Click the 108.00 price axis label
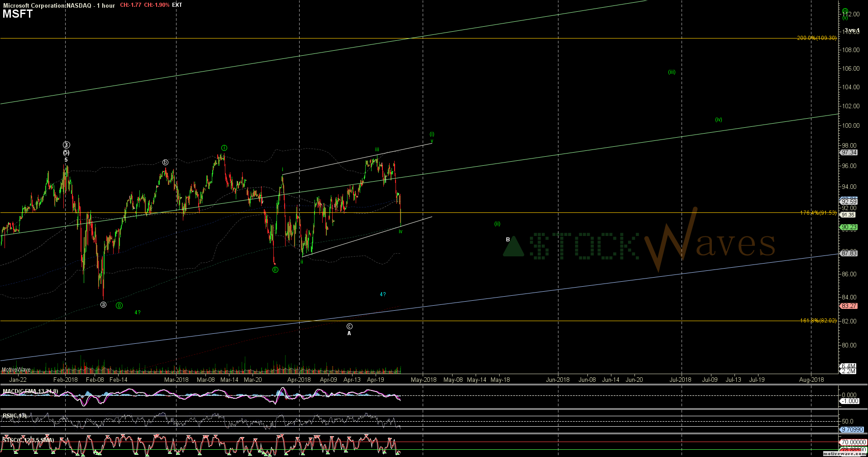This screenshot has width=868, height=457. [x=850, y=50]
